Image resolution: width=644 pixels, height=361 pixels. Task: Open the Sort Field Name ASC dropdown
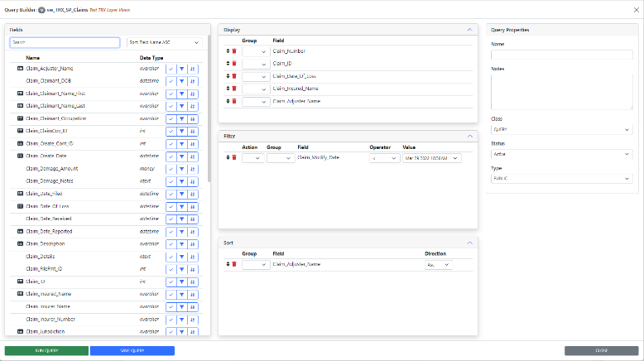(x=164, y=42)
